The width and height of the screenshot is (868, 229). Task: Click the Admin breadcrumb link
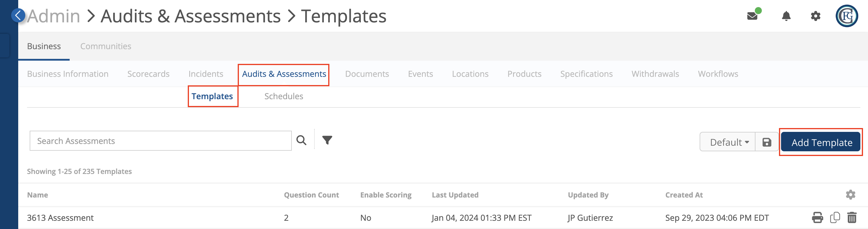tap(53, 16)
